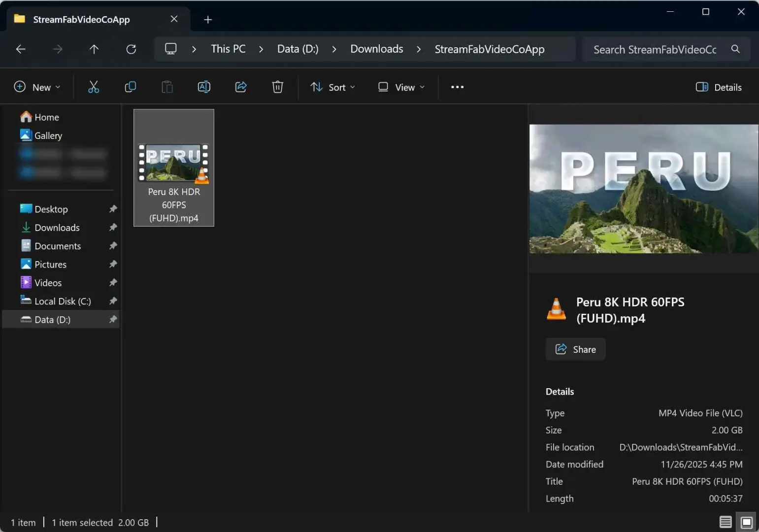Navigate to Downloads breadcrumb
Viewport: 759px width, 532px height.
click(x=376, y=49)
